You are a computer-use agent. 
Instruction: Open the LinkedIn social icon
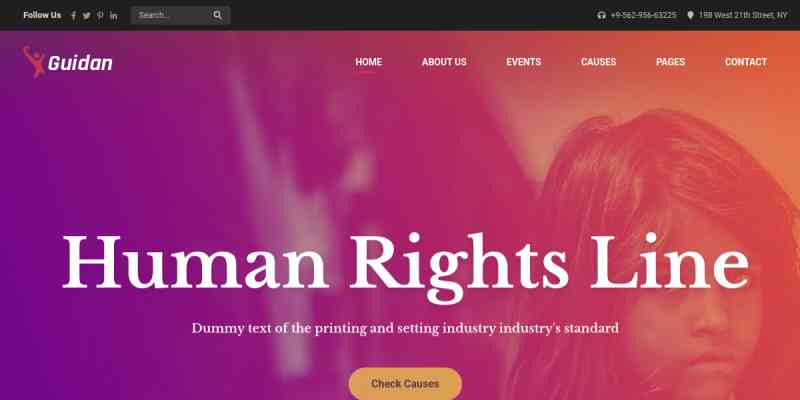(x=113, y=15)
